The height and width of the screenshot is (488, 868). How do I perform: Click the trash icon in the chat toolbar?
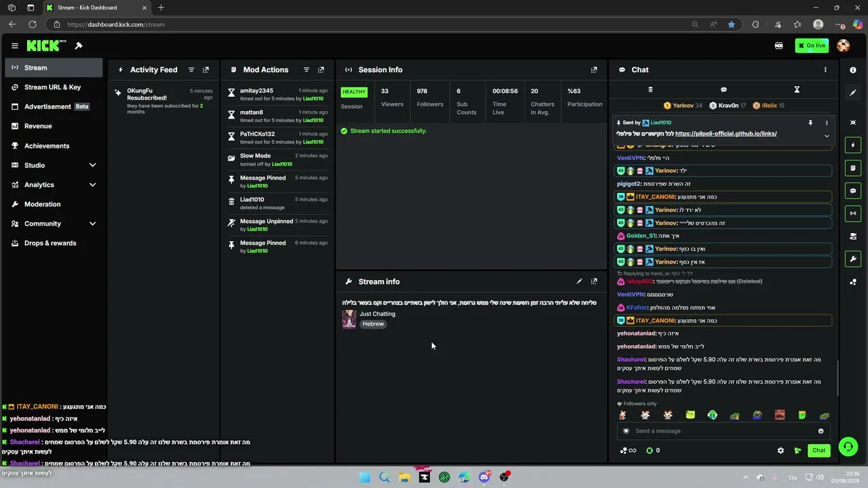(x=650, y=89)
